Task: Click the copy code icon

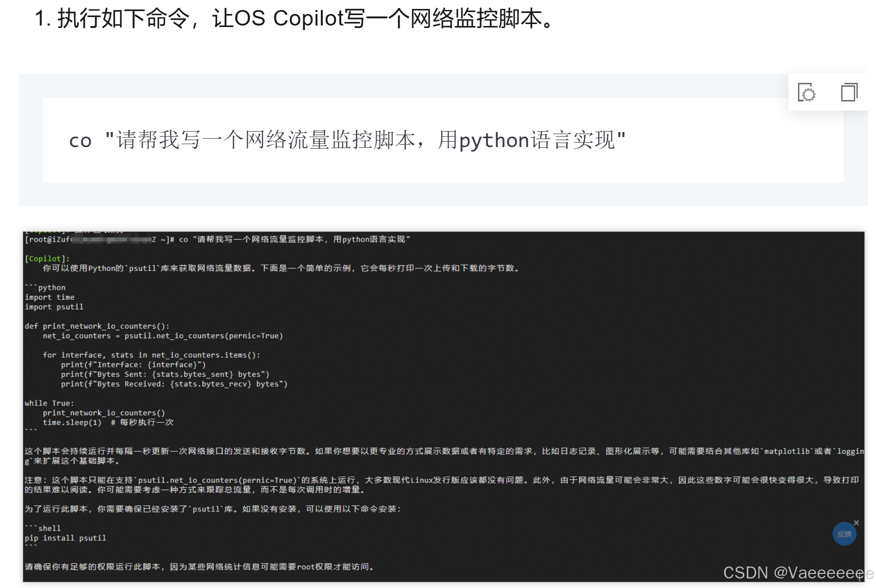Action: pyautogui.click(x=849, y=92)
